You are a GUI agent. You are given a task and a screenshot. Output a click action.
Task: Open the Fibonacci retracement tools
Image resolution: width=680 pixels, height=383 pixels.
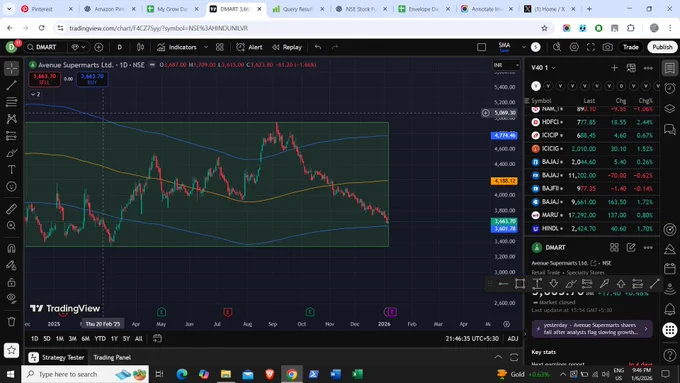click(x=12, y=102)
